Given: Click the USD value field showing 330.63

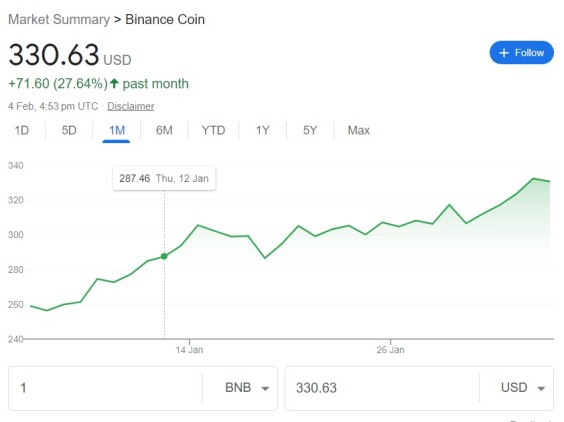Looking at the screenshot, I should [x=382, y=388].
